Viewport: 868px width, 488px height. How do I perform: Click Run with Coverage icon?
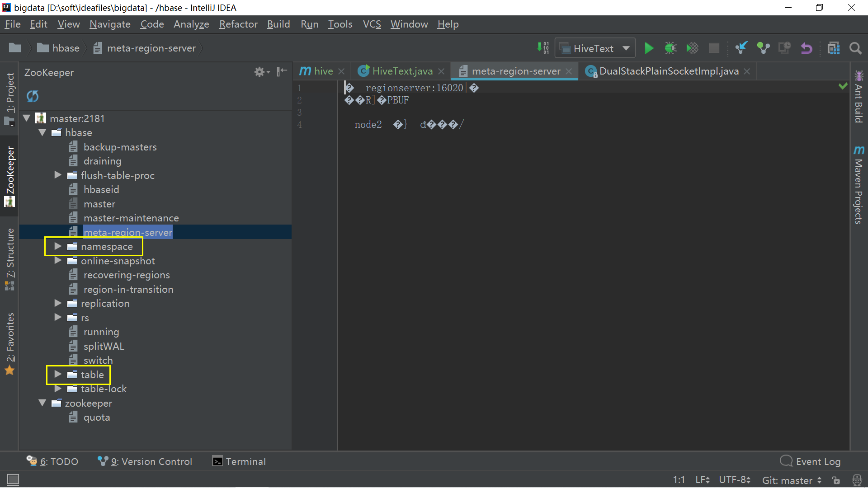(x=692, y=48)
